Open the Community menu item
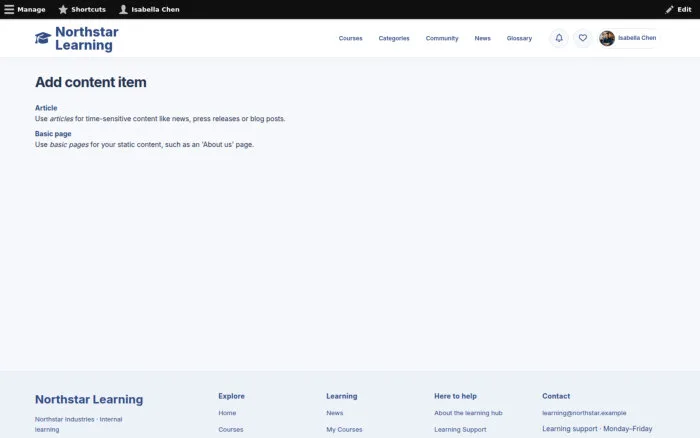The height and width of the screenshot is (438, 700). coord(442,38)
